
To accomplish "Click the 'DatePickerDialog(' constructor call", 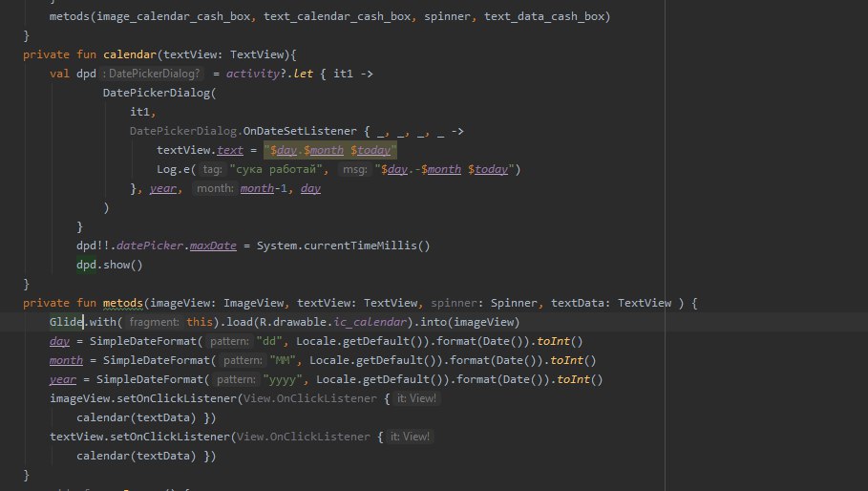I will coord(159,93).
